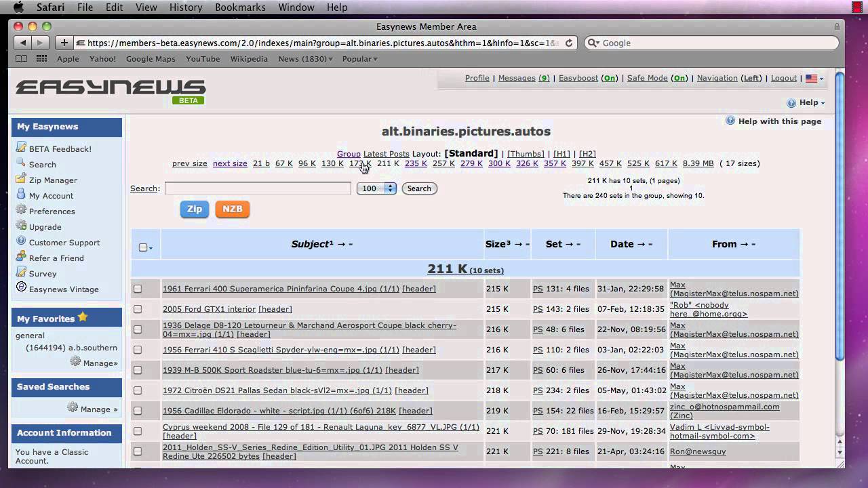Tick the 1936 Delage D8-120 checkbox
The height and width of the screenshot is (488, 868).
[138, 329]
